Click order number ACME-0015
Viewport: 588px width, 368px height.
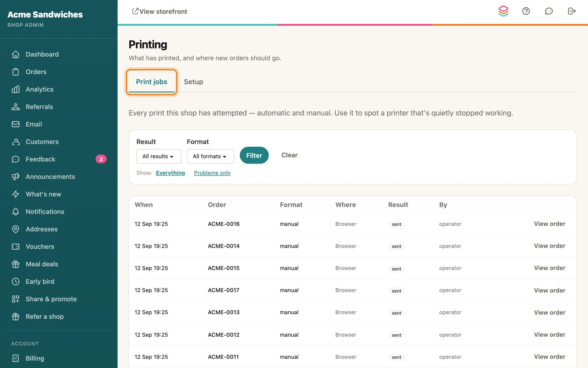click(223, 268)
